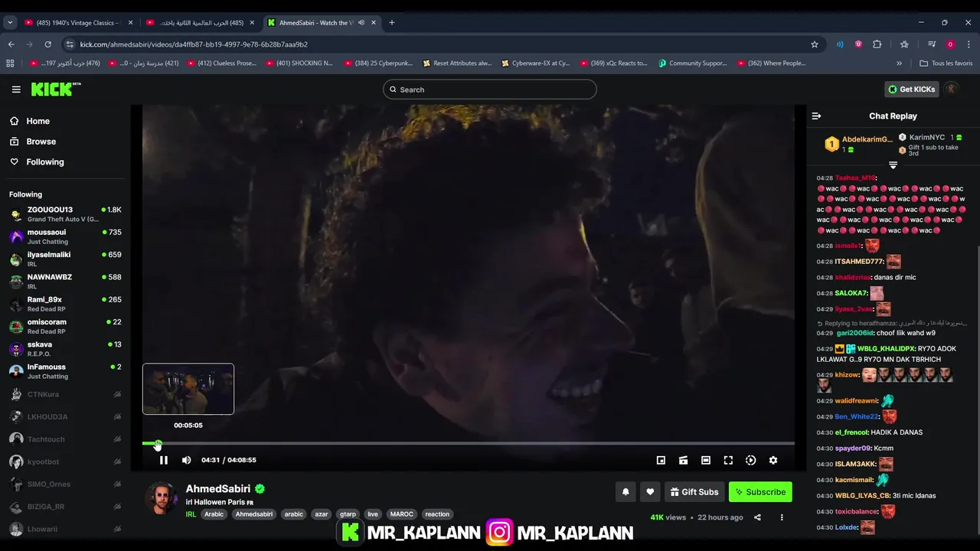The height and width of the screenshot is (551, 980).
Task: Select the reaction tag
Action: (437, 514)
